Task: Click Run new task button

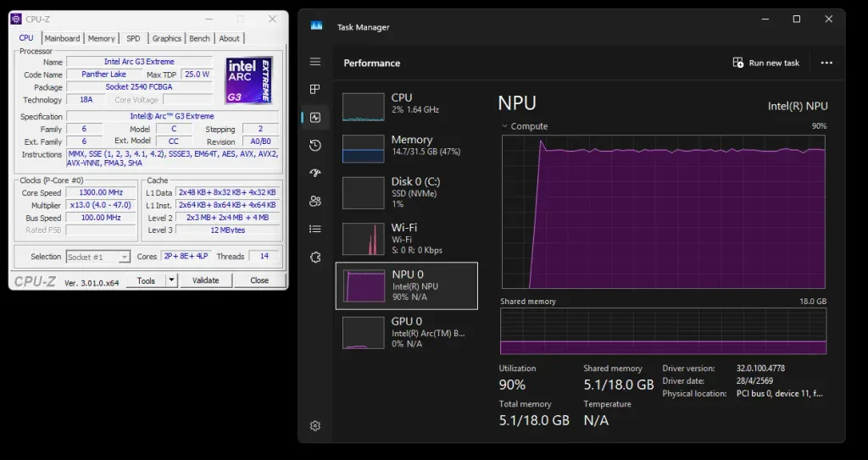Action: pyautogui.click(x=766, y=63)
